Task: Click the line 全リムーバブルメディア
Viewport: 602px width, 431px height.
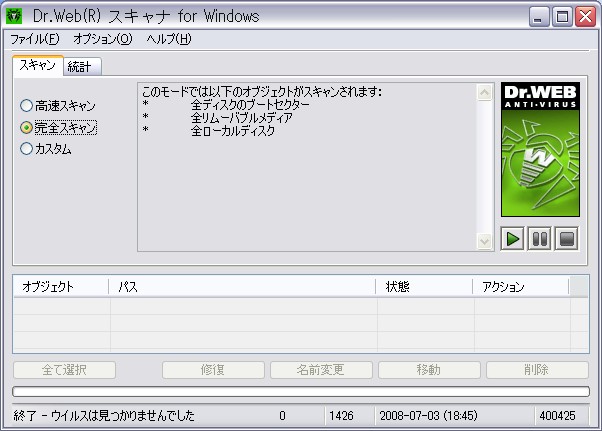Action: click(x=242, y=118)
